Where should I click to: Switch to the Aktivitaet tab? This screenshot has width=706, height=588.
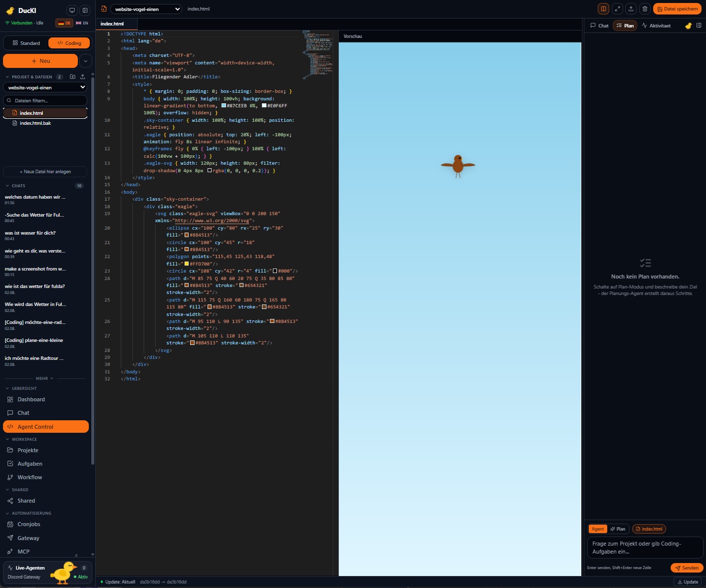point(656,25)
